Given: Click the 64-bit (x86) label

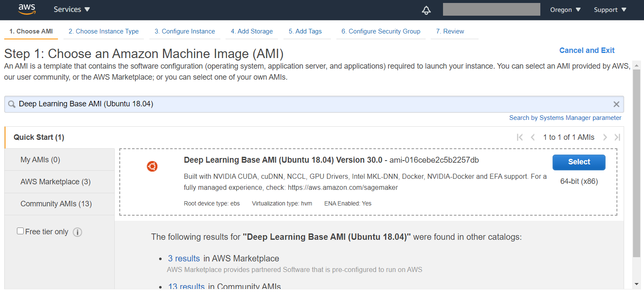Looking at the screenshot, I should [579, 182].
